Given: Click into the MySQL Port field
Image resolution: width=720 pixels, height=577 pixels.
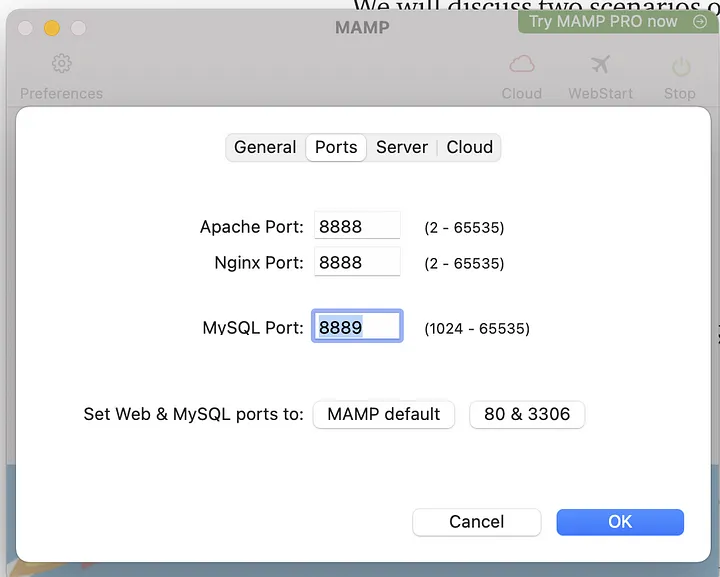Looking at the screenshot, I should (x=357, y=326).
